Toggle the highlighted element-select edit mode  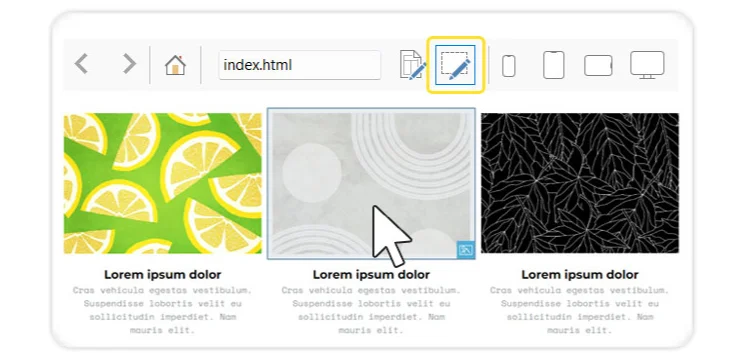coord(455,65)
